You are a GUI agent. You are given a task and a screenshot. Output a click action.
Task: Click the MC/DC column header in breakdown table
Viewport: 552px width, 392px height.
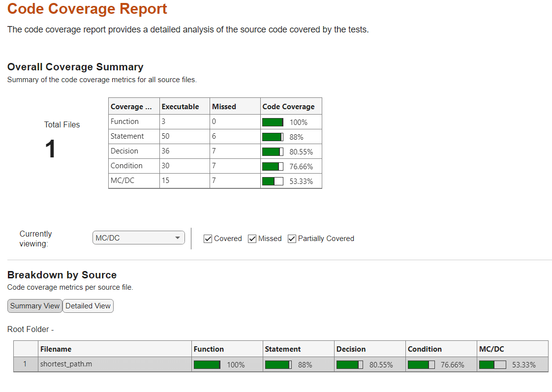[x=491, y=349]
